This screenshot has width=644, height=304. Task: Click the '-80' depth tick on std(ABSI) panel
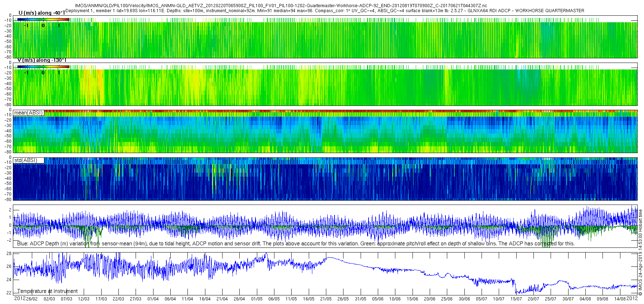pyautogui.click(x=8, y=199)
